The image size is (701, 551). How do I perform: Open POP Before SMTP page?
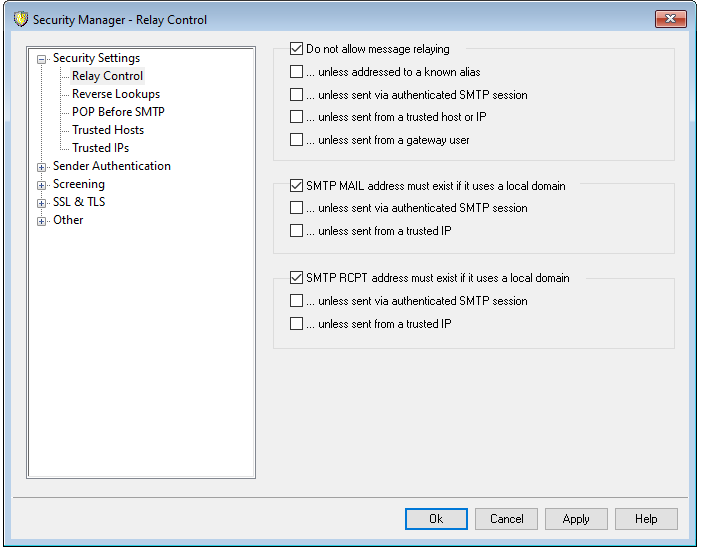pyautogui.click(x=118, y=112)
